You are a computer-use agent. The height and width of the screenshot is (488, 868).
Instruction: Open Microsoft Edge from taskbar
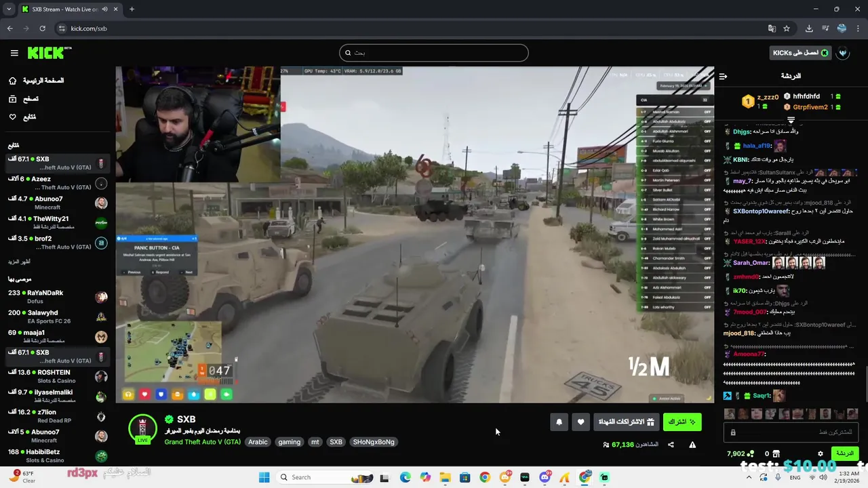pos(406,477)
